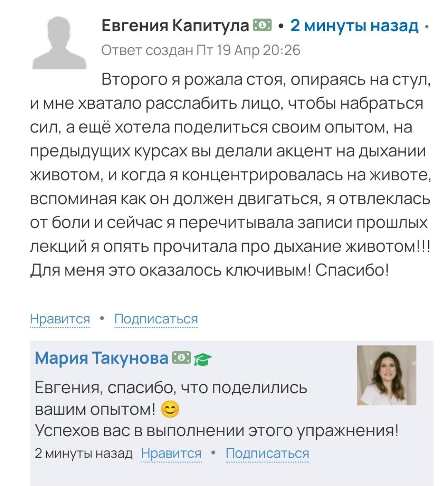
Task: Click the blue "2 минуты назад" link
Action: tap(354, 26)
